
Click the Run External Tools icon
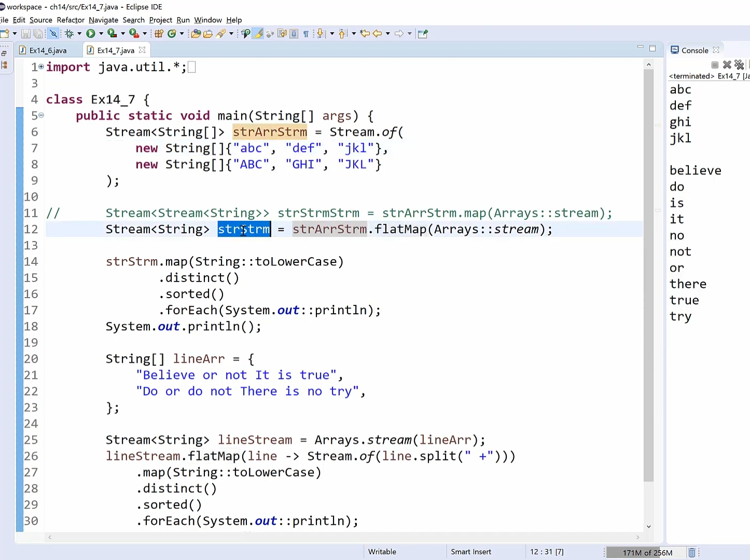134,34
